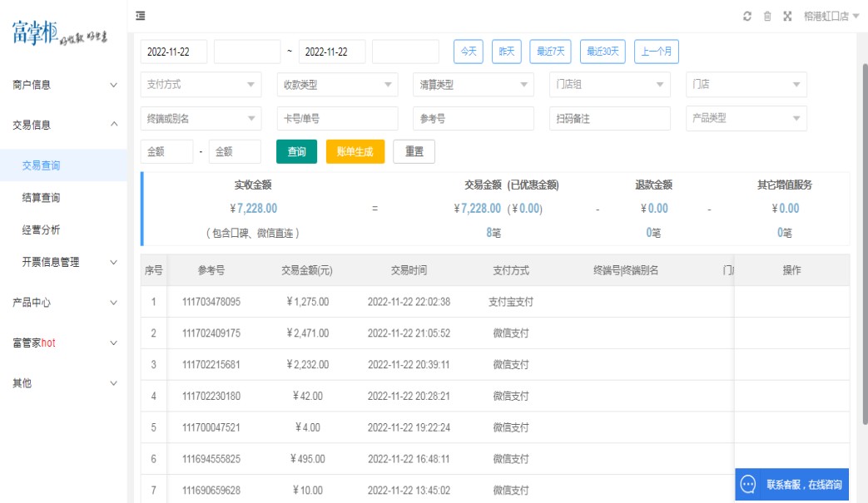
Task: Click the yellow 账单生成 button
Action: [x=355, y=152]
